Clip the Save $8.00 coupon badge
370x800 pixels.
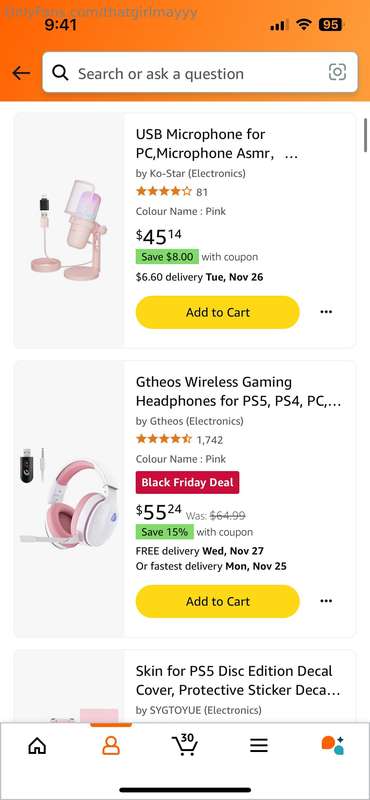point(167,257)
